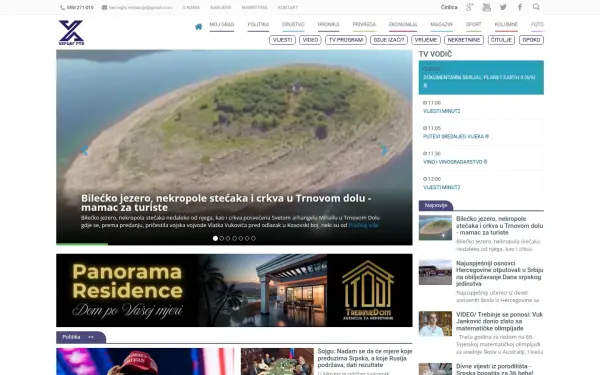Open the Najnovije tab
This screenshot has width=600, height=375.
coord(436,205)
